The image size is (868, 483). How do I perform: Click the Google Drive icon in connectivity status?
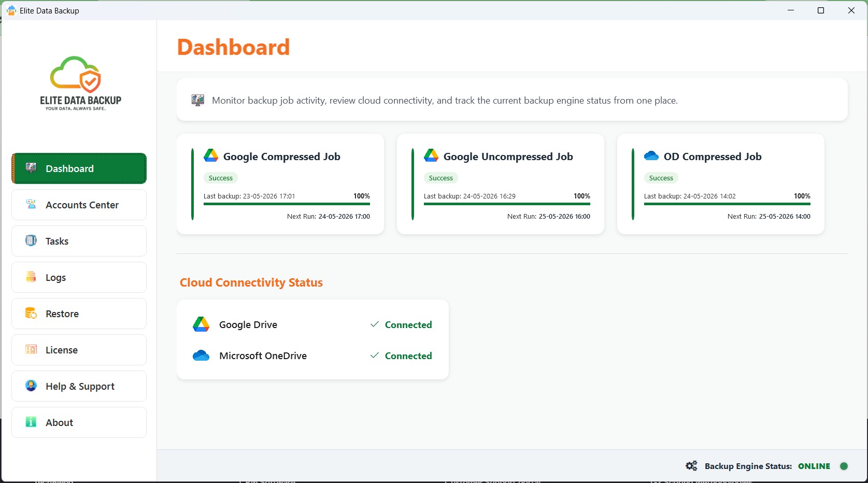point(201,324)
